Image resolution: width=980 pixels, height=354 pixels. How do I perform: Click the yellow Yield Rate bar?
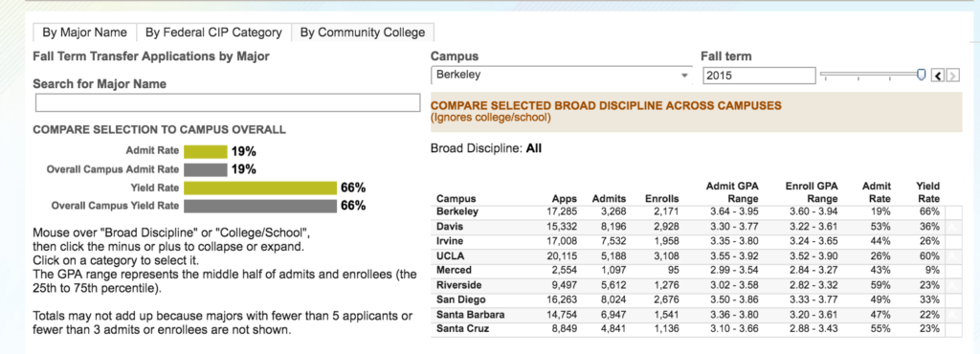click(260, 188)
